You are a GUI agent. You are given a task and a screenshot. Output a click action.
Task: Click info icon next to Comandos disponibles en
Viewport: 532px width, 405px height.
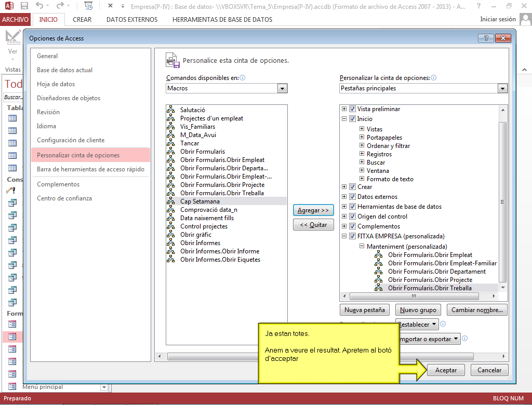[242, 78]
